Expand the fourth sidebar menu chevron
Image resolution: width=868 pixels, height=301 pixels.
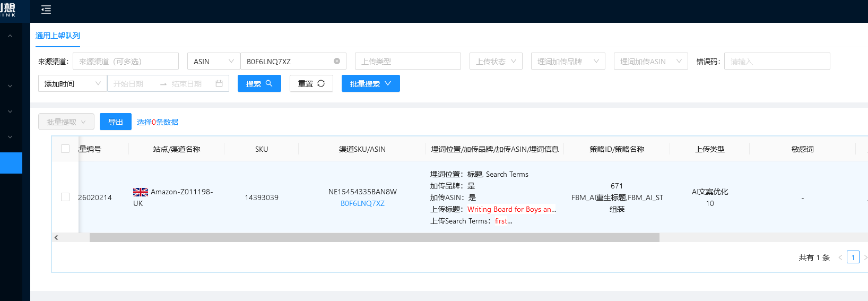point(10,137)
